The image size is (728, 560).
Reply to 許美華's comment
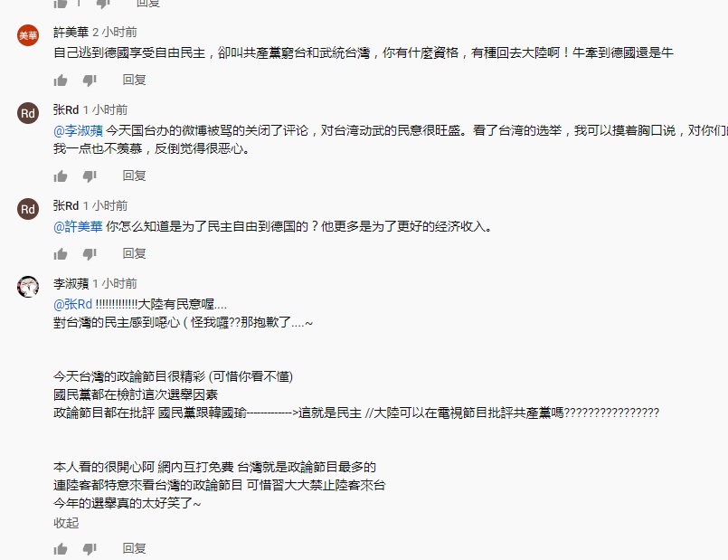[x=134, y=80]
